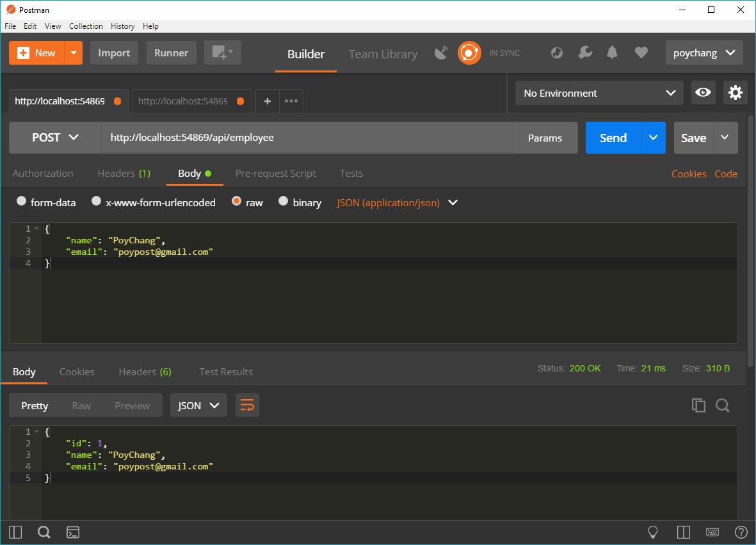Select the second localhost:54869 request tab

[x=191, y=101]
